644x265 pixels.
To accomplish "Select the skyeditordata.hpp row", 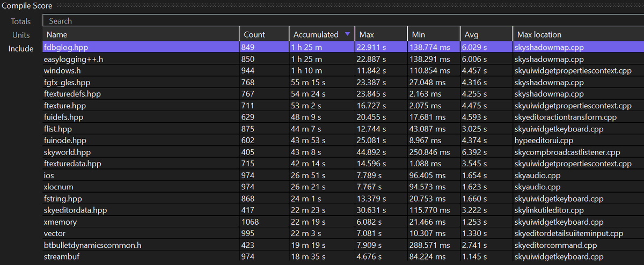I will (x=343, y=210).
